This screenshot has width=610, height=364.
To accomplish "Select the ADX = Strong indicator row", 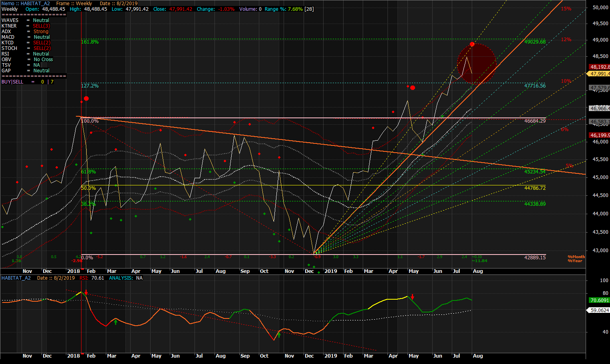I will [x=25, y=31].
